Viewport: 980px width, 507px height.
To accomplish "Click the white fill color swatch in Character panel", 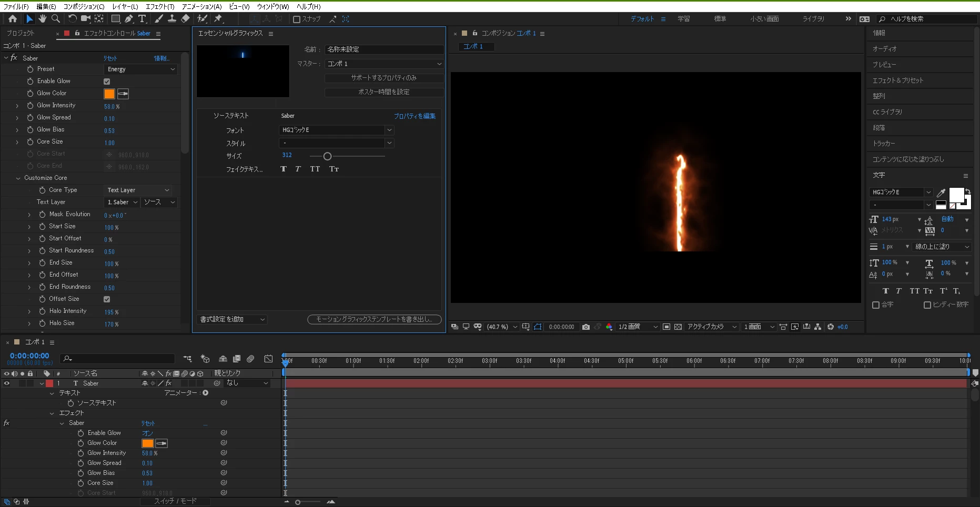I will click(x=956, y=195).
